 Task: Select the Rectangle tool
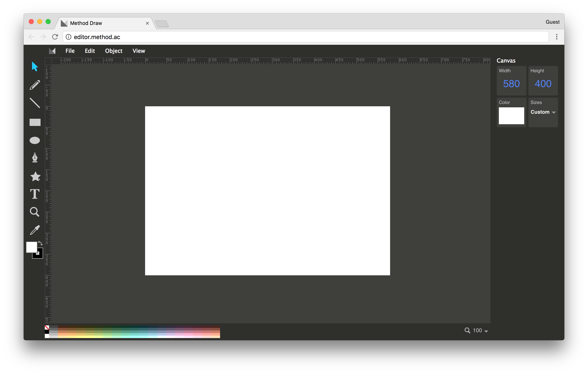(35, 122)
